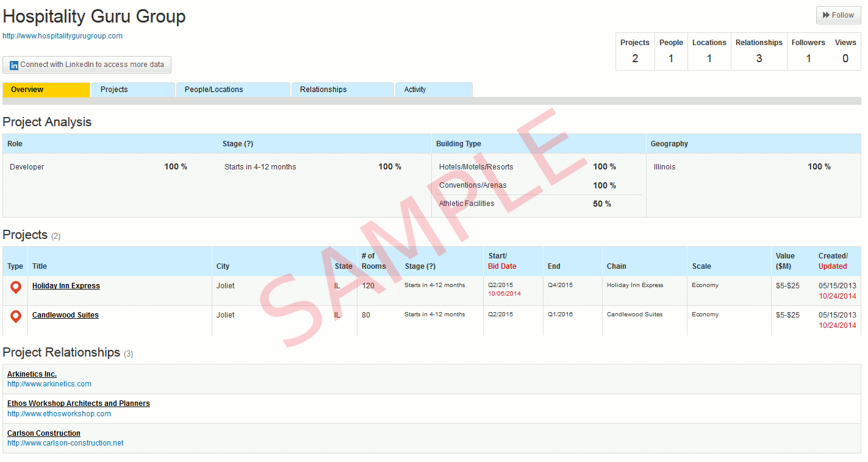Click the Stage (?) column header in Projects table
This screenshot has height=462, width=868.
(420, 266)
